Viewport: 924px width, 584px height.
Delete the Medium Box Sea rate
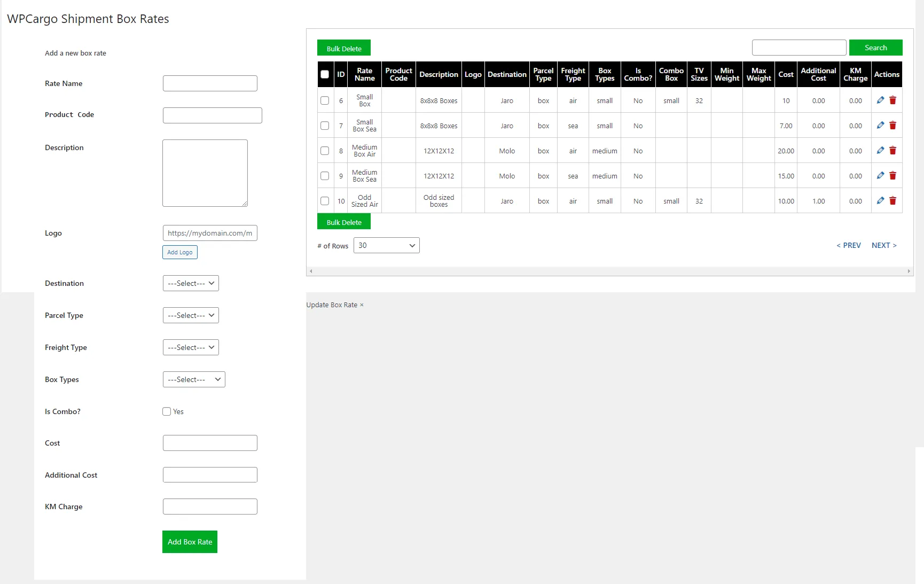(892, 176)
